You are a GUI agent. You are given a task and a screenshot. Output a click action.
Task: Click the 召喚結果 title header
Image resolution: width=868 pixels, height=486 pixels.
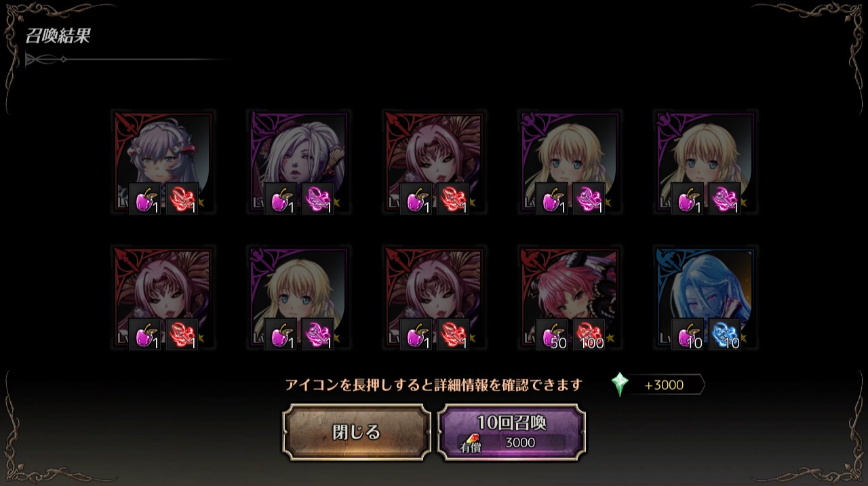58,37
